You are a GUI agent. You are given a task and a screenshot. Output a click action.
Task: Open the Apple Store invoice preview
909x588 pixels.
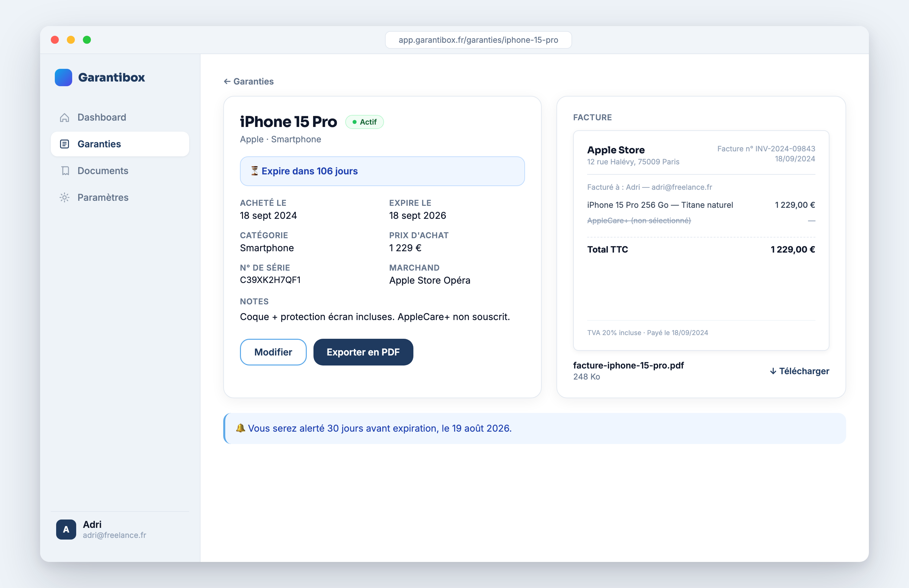[701, 241]
